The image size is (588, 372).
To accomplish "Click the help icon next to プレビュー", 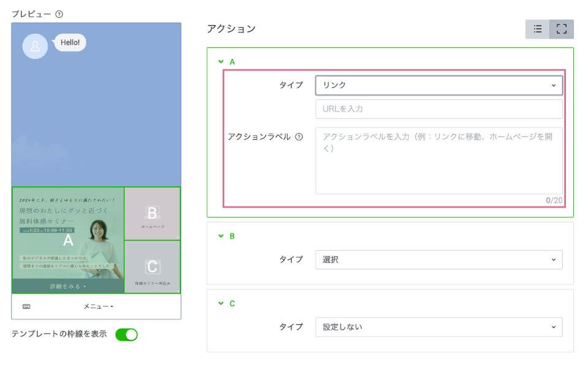I will (x=59, y=14).
